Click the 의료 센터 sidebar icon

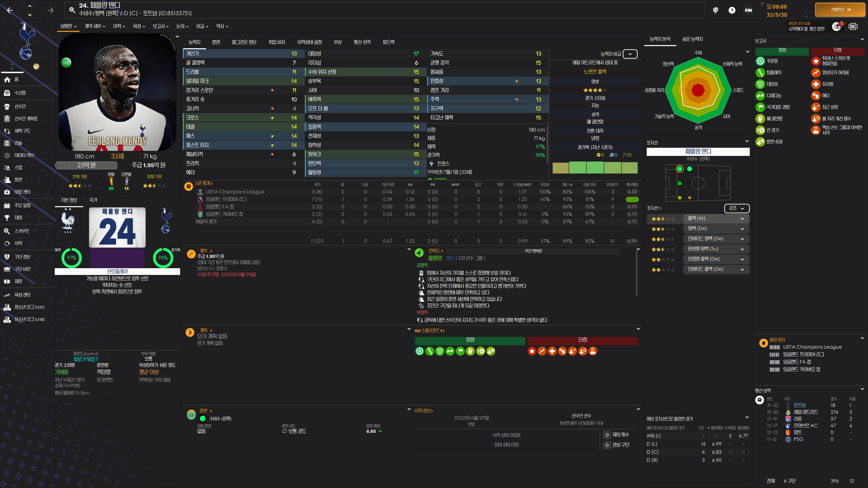(x=7, y=192)
